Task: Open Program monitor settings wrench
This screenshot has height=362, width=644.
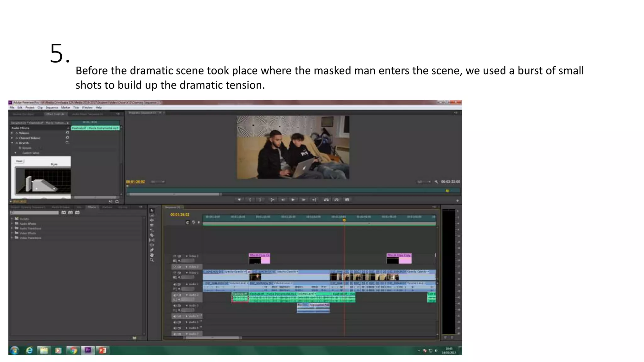Action: pyautogui.click(x=436, y=182)
